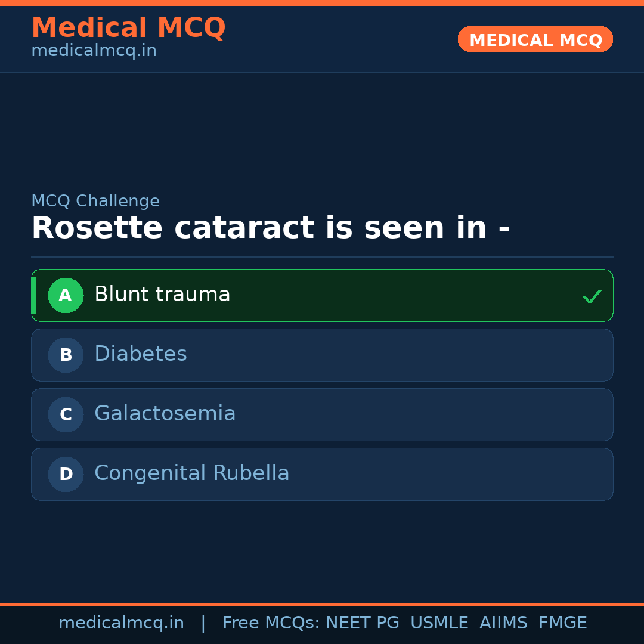Click the green checkmark beside Blunt trauma

coord(592,296)
